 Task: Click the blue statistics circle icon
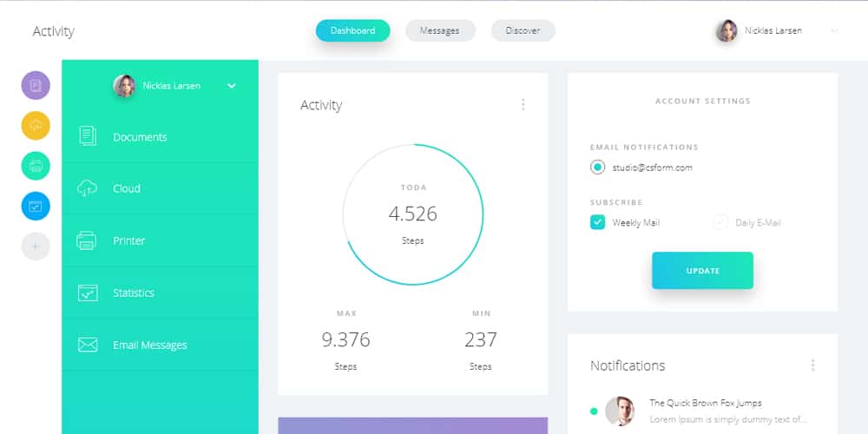[x=36, y=206]
